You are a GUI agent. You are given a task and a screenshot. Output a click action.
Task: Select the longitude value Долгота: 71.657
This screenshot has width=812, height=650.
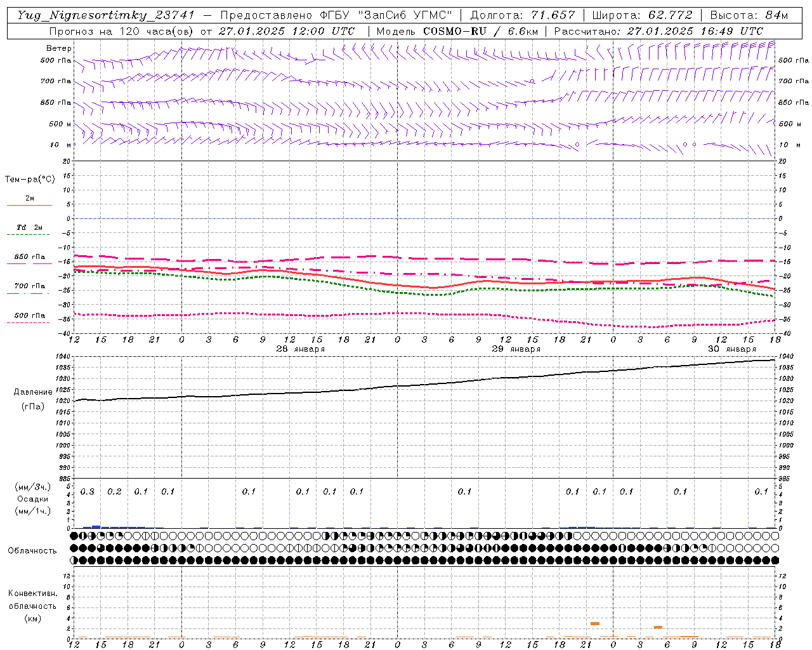523,15
